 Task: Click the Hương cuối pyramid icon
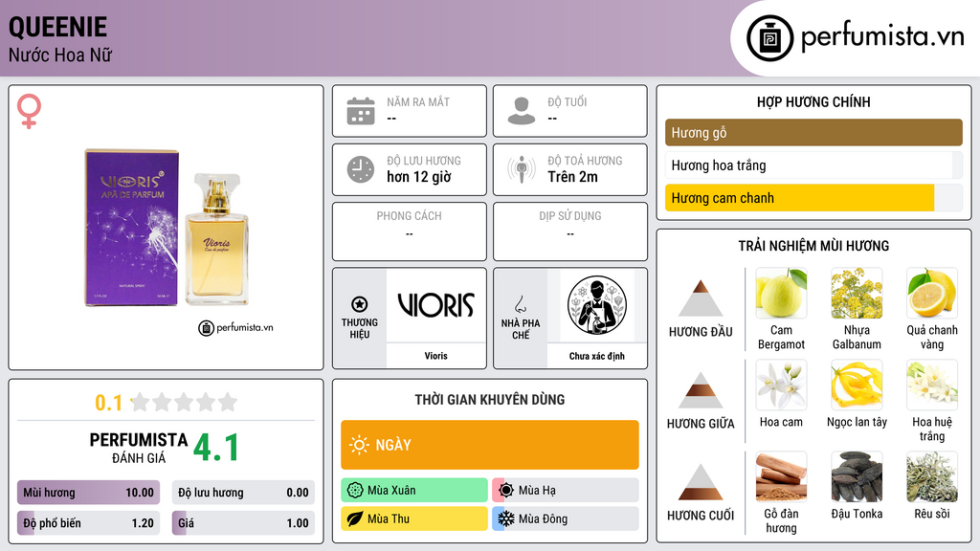[x=701, y=482]
